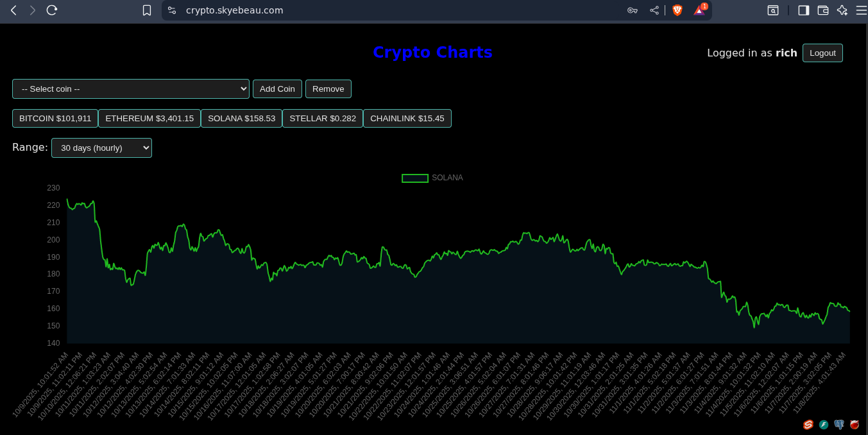868x435 pixels.
Task: Open the Range dropdown showing 30 days hourly
Action: click(x=101, y=148)
